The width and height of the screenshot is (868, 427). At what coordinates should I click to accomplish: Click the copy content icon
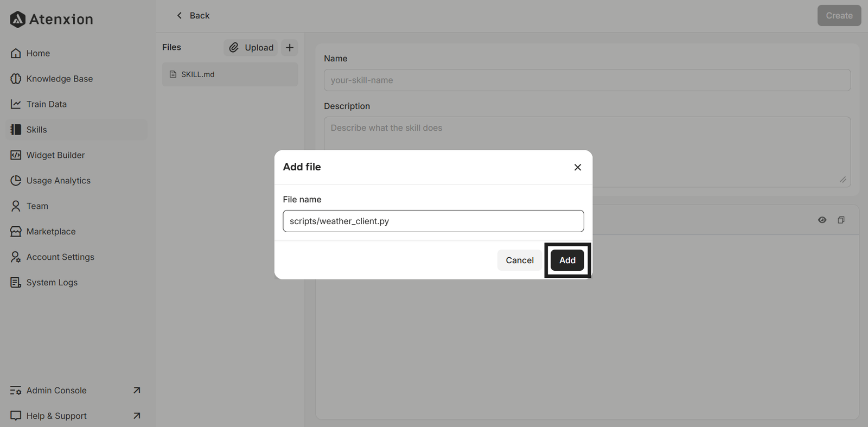(841, 220)
